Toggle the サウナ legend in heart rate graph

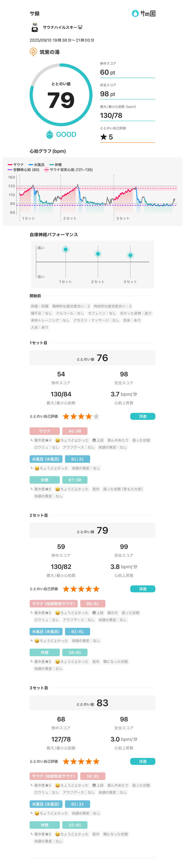coord(16,165)
